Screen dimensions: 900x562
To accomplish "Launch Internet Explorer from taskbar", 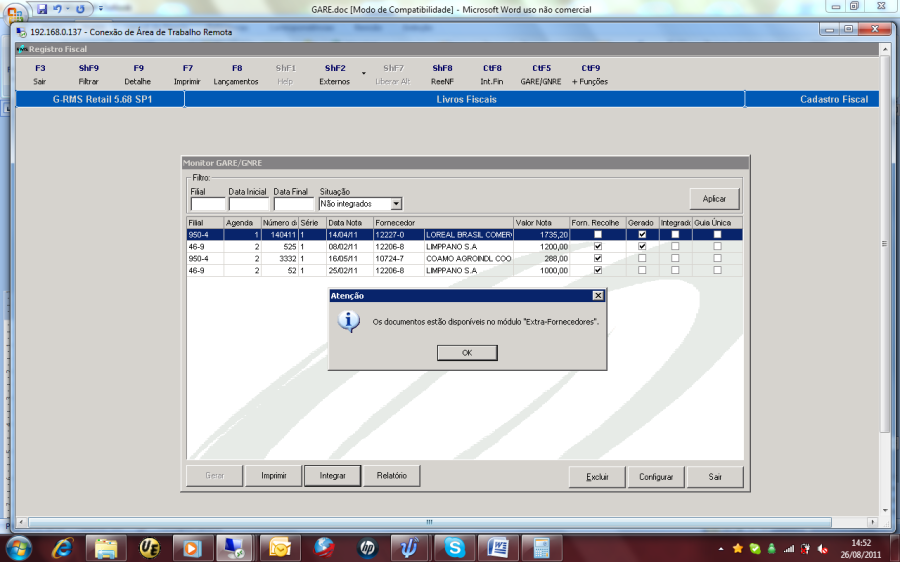I will (x=62, y=548).
